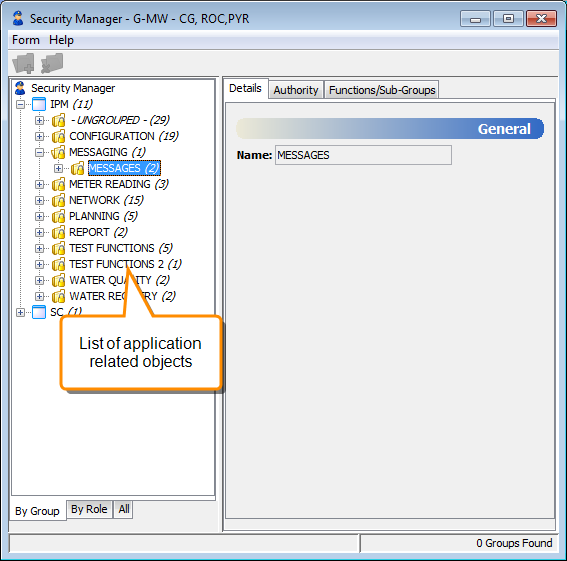Screen dimensions: 567x561
Task: Expand the UNGROUPED group node
Action: (x=39, y=120)
